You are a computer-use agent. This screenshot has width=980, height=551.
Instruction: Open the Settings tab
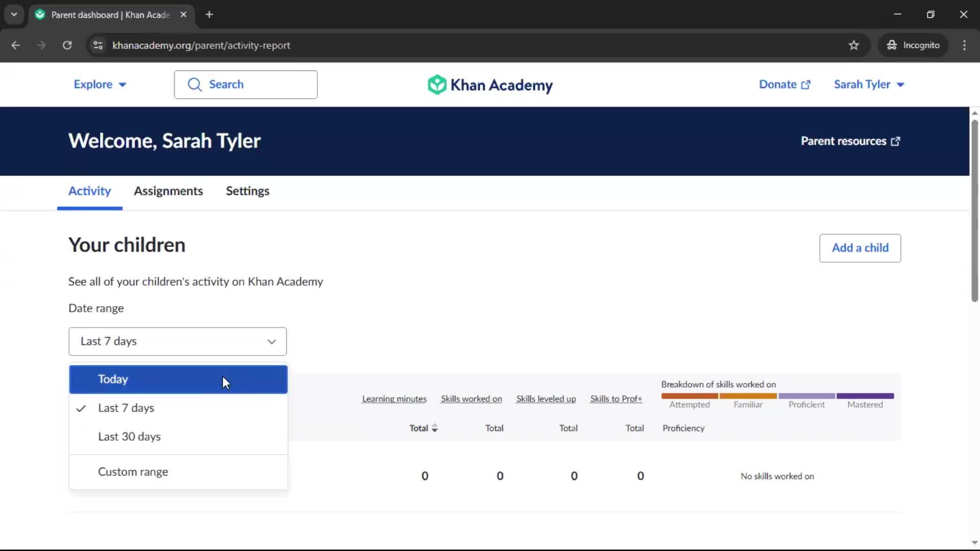[x=248, y=191]
